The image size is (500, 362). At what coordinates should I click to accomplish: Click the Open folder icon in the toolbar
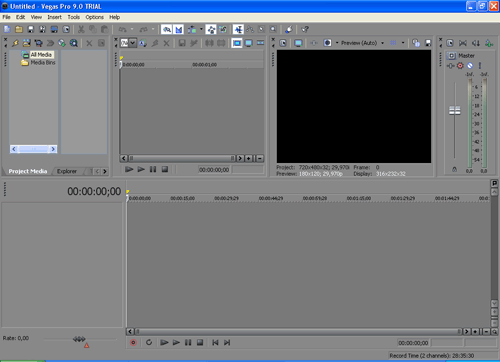click(19, 29)
